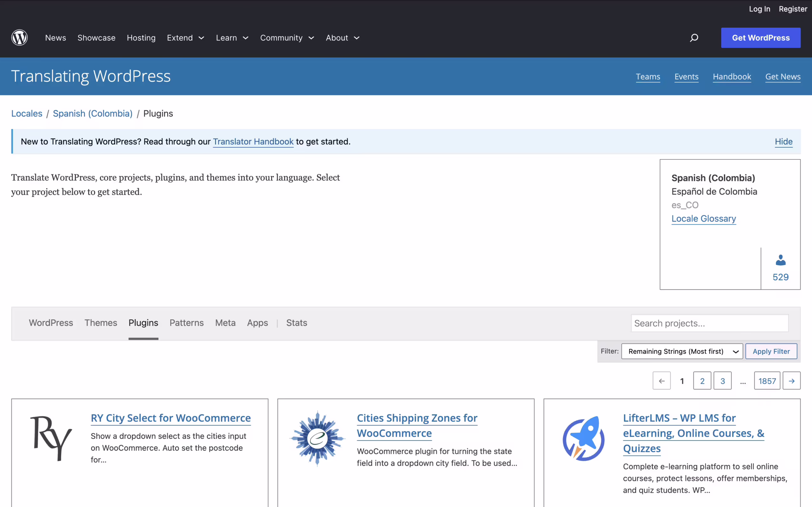812x507 pixels.
Task: Open the Community dropdown menu
Action: tap(287, 38)
